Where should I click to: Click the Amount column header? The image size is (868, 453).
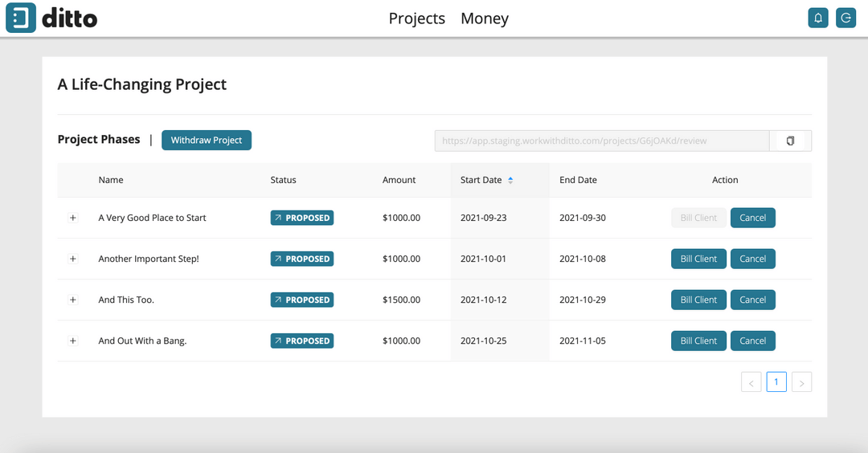399,180
